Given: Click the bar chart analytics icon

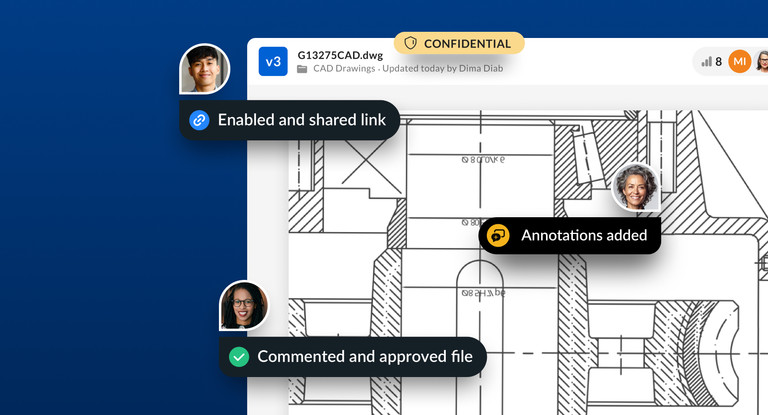Looking at the screenshot, I should click(706, 62).
